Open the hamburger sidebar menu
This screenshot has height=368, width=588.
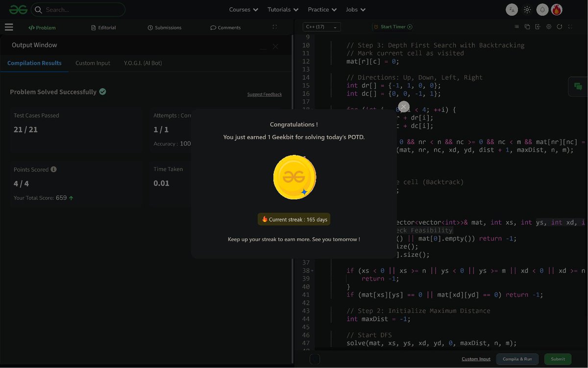pyautogui.click(x=9, y=27)
